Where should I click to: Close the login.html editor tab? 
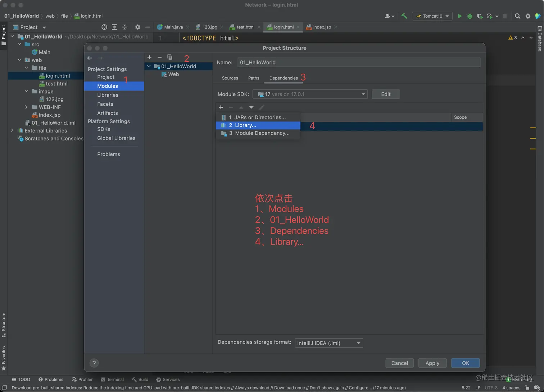coord(298,27)
